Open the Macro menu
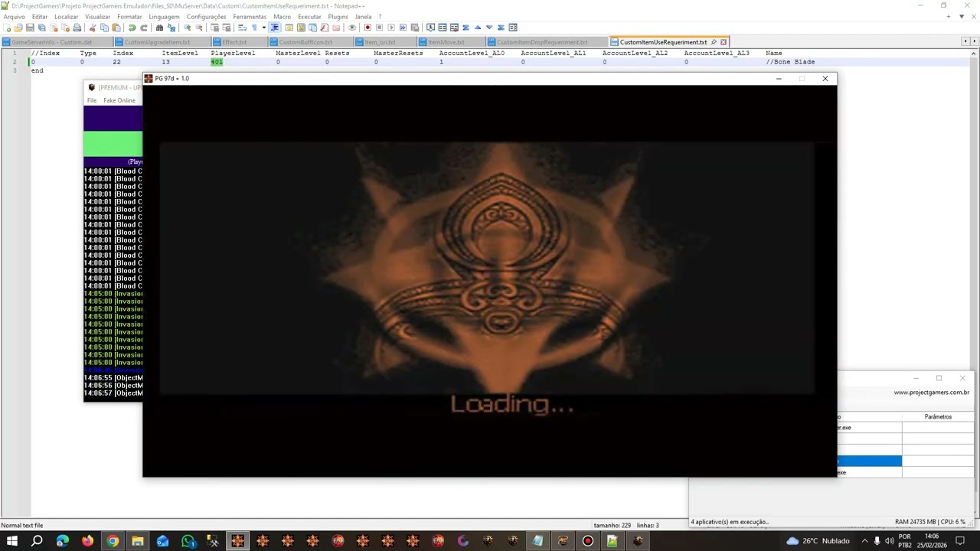Viewport: 980px width, 551px height. [x=282, y=16]
